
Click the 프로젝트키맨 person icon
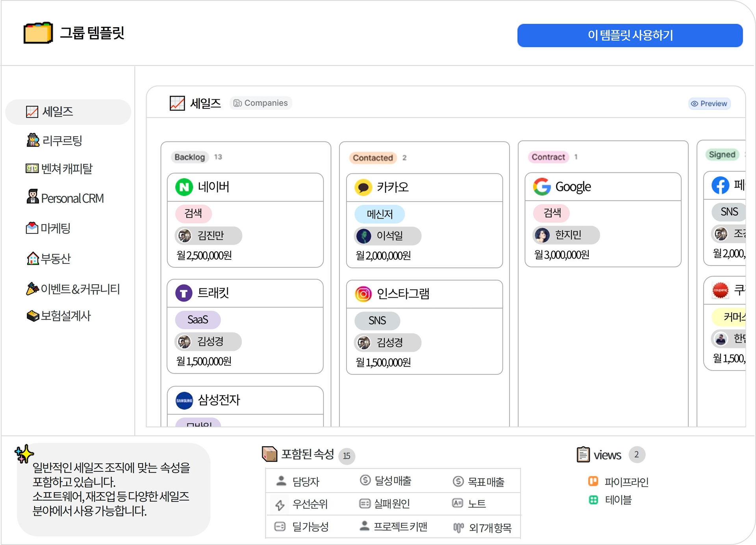[365, 526]
